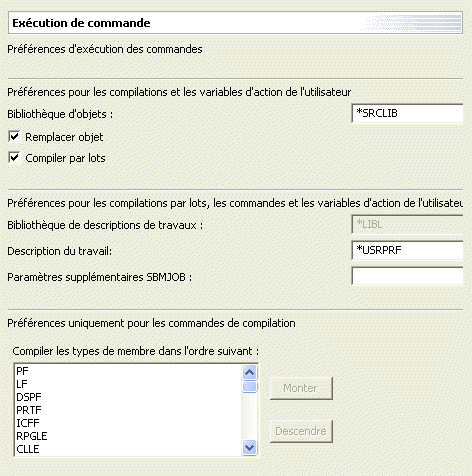The width and height of the screenshot is (472, 476).
Task: Click the Descendre button
Action: click(x=301, y=431)
